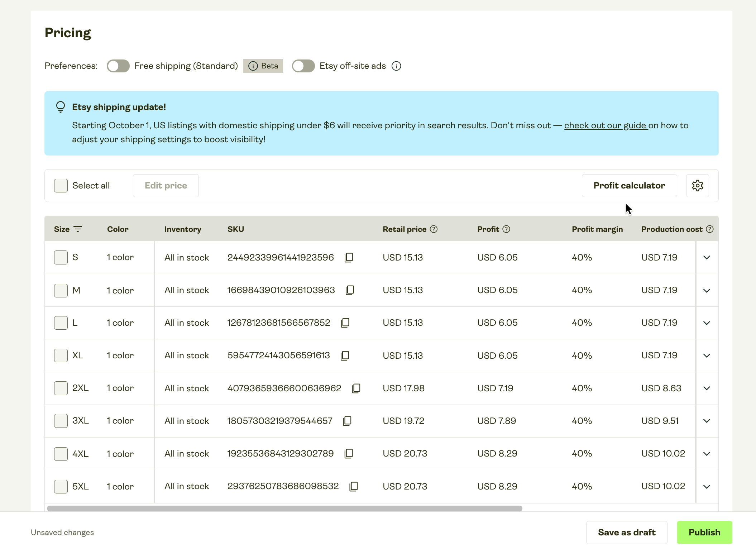Viewport: 756px width, 549px height.
Task: Click production cost USD 9.51
Action: coord(660,421)
